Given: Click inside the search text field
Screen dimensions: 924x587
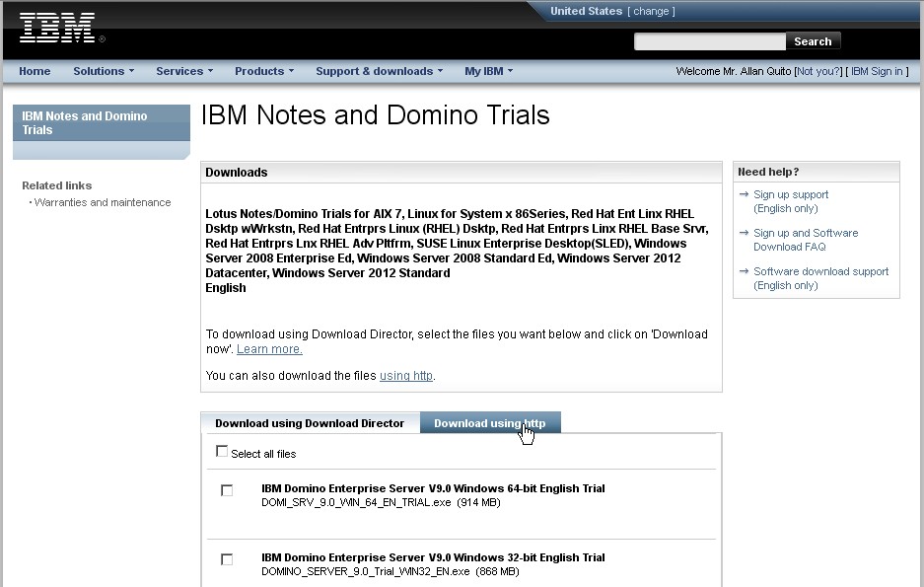Looking at the screenshot, I should (x=709, y=40).
